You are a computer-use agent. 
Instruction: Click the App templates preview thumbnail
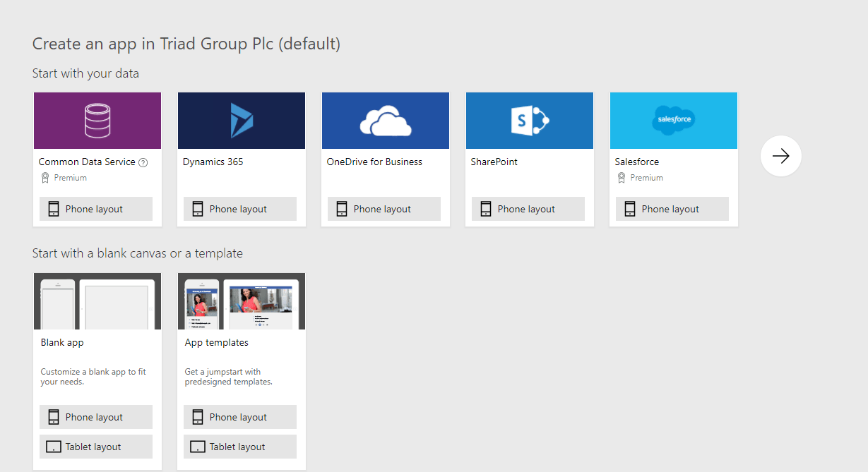[242, 301]
